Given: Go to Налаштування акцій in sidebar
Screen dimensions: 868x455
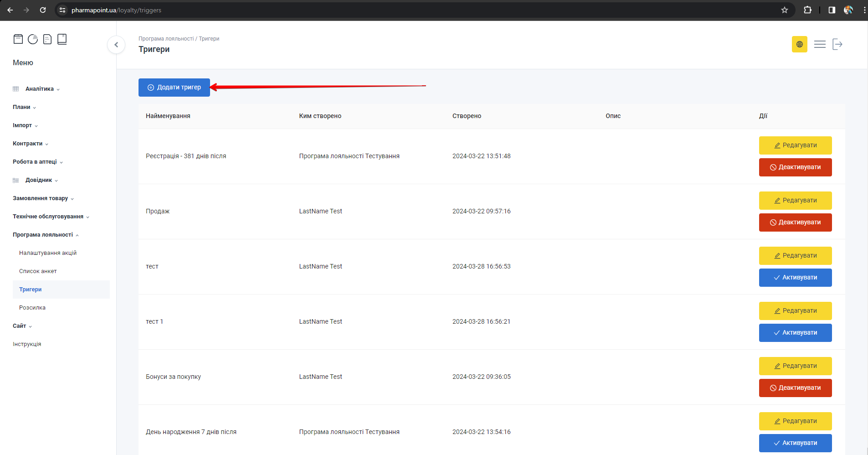Looking at the screenshot, I should pyautogui.click(x=48, y=253).
